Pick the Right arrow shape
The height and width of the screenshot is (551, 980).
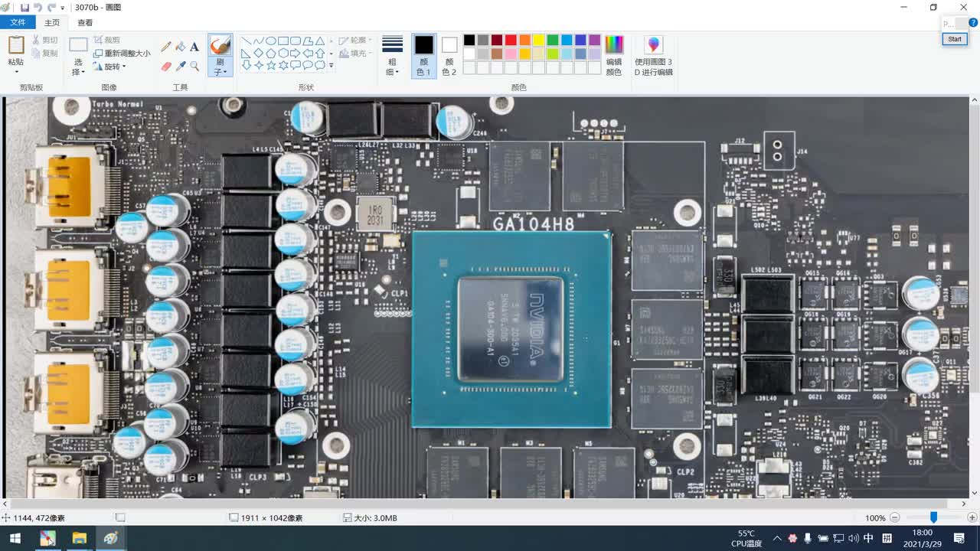point(296,53)
